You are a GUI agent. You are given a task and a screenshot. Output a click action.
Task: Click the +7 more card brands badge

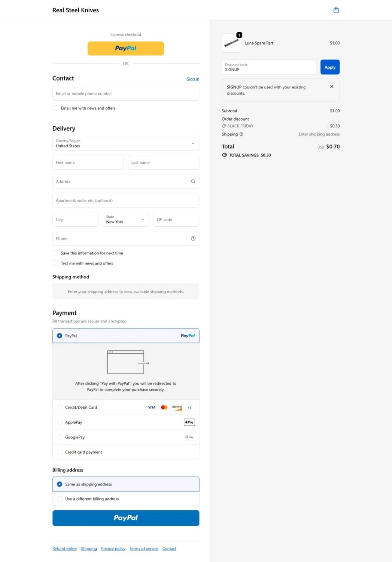(x=189, y=407)
